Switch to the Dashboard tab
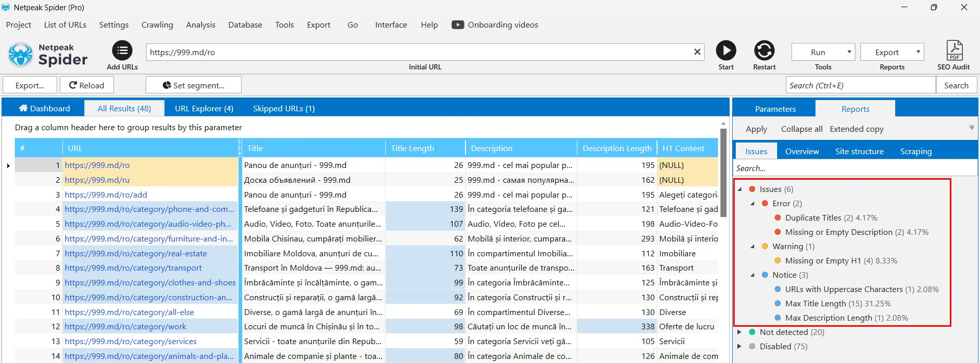Image resolution: width=980 pixels, height=363 pixels. pyautogui.click(x=44, y=108)
